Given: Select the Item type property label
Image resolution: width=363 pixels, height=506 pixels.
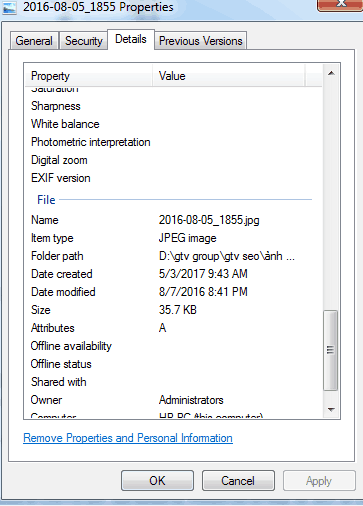Looking at the screenshot, I should tap(52, 238).
